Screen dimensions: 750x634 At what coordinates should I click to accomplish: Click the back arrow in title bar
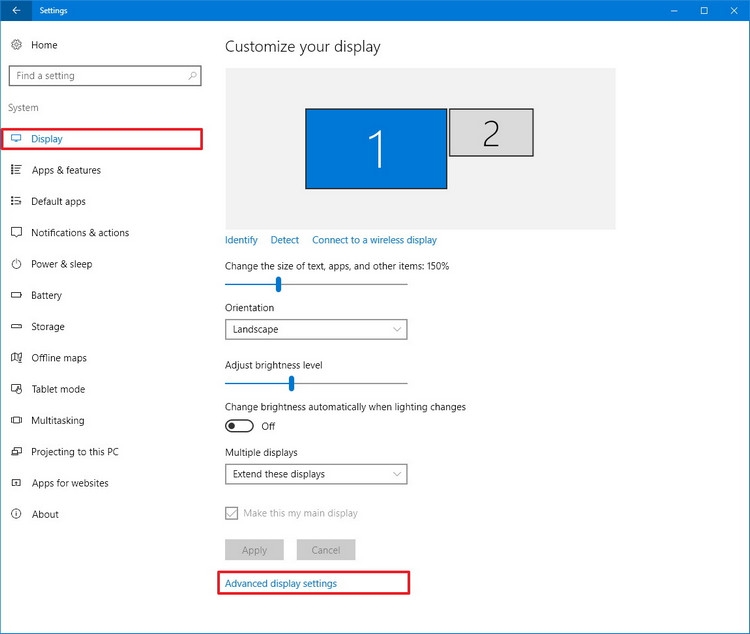(x=16, y=11)
